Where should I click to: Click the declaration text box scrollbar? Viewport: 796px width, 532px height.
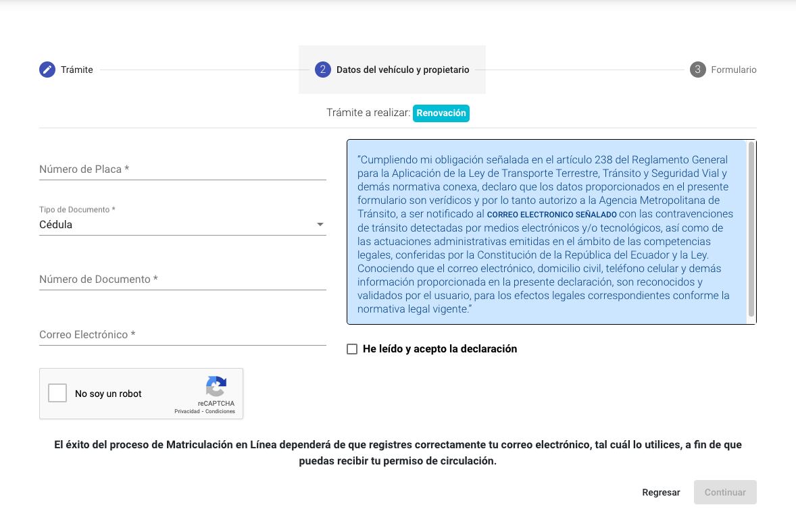(751, 230)
